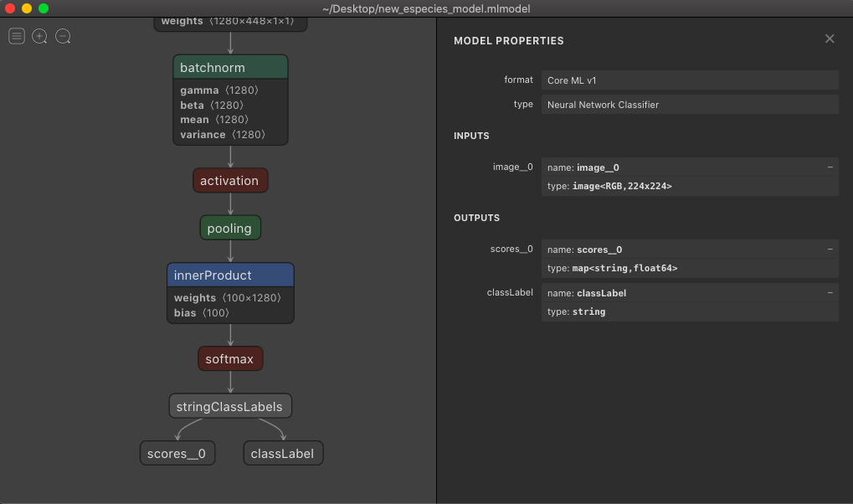Select the batchnorm node
853x504 pixels.
230,67
